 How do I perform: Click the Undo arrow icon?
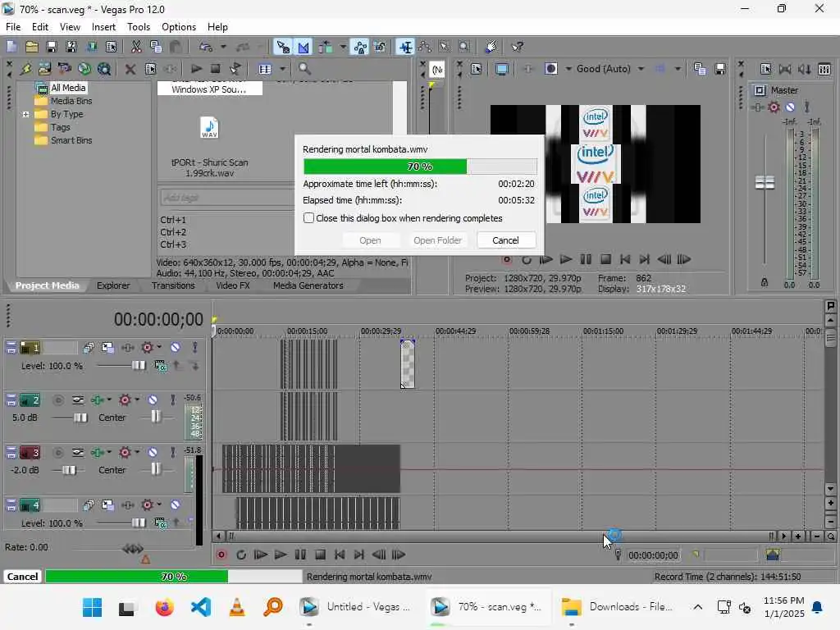(x=206, y=47)
